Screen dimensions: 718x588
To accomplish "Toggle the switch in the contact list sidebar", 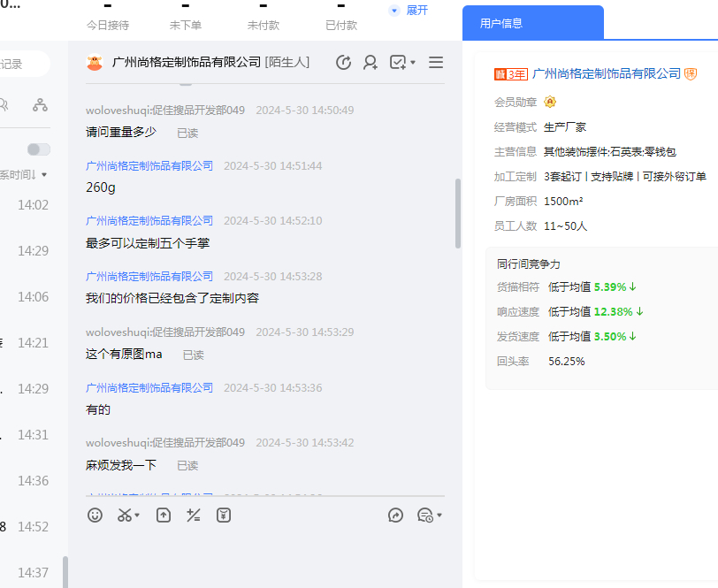I will pyautogui.click(x=39, y=149).
